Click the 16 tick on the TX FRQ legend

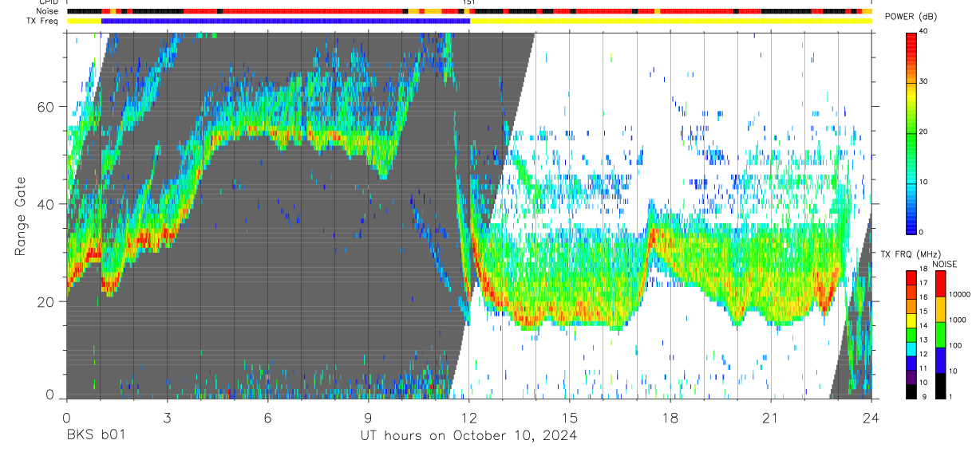925,298
